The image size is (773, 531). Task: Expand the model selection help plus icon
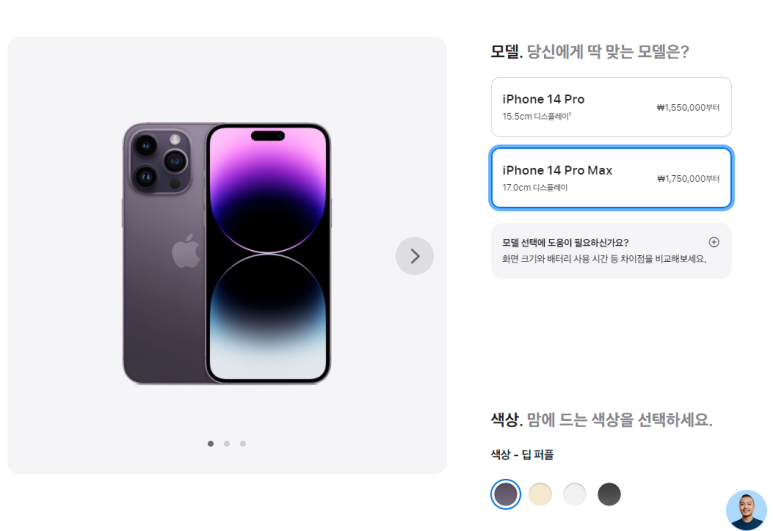[x=714, y=242]
